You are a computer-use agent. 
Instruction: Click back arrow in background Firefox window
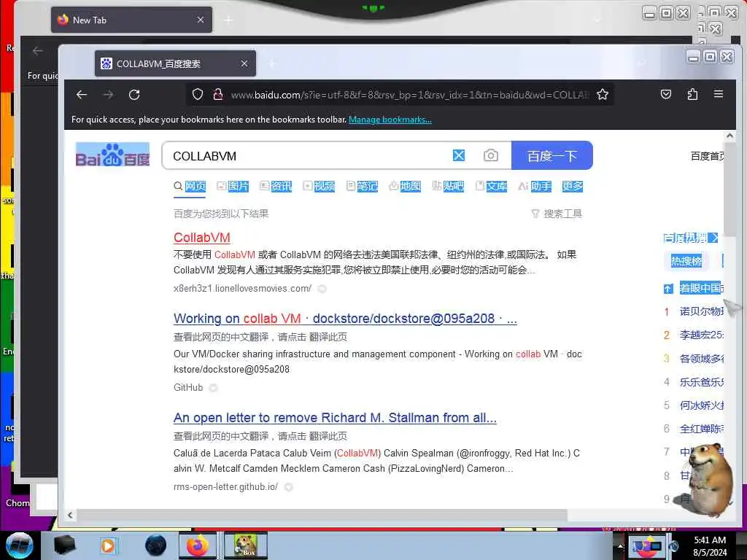38,51
